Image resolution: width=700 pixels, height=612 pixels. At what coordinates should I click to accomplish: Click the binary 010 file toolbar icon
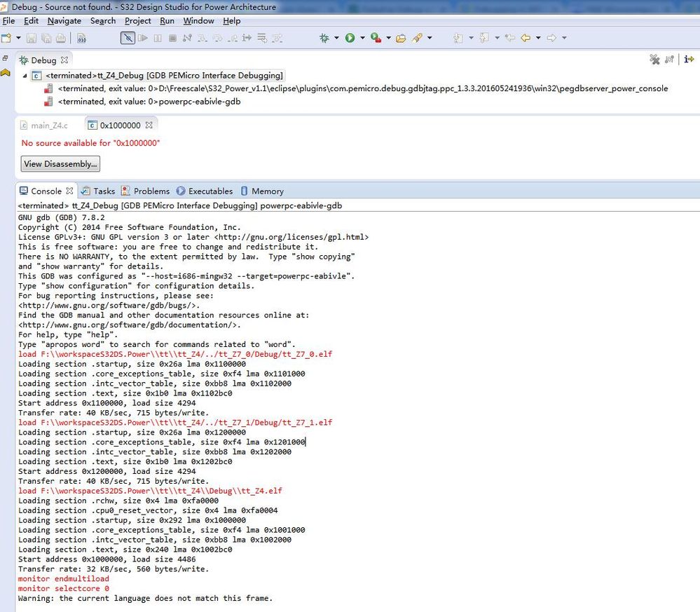82,39
